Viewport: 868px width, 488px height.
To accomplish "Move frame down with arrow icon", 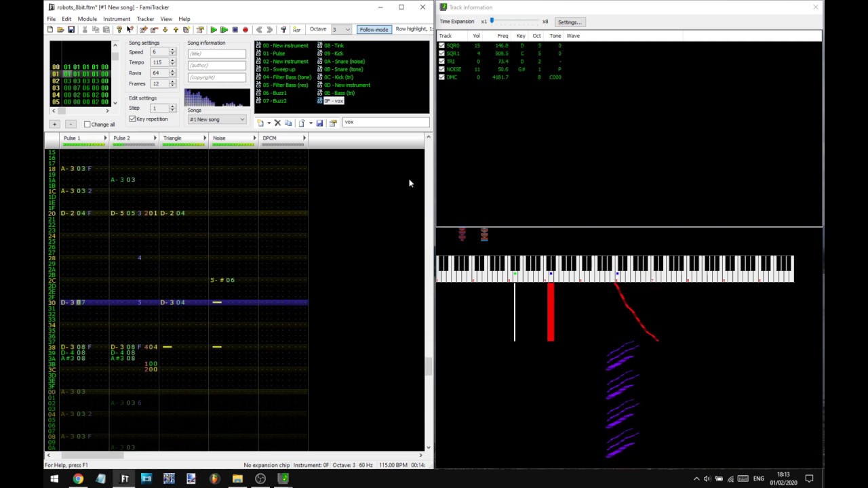I will [x=165, y=30].
